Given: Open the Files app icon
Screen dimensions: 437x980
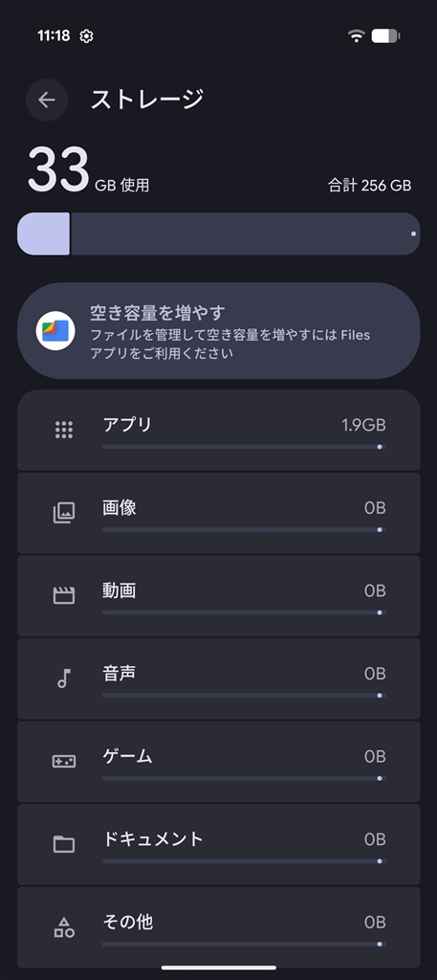Looking at the screenshot, I should tap(55, 330).
